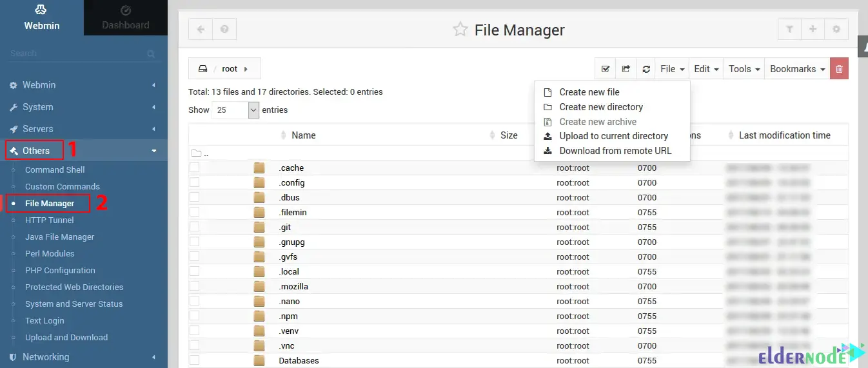The height and width of the screenshot is (368, 868).
Task: Open Text Login in sidebar
Action: click(44, 321)
